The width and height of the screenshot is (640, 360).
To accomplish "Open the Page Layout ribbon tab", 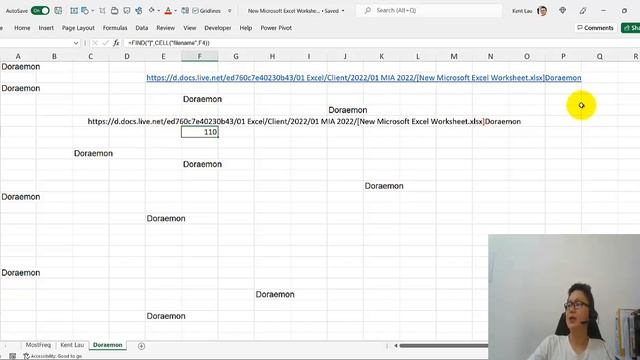I will (x=78, y=28).
